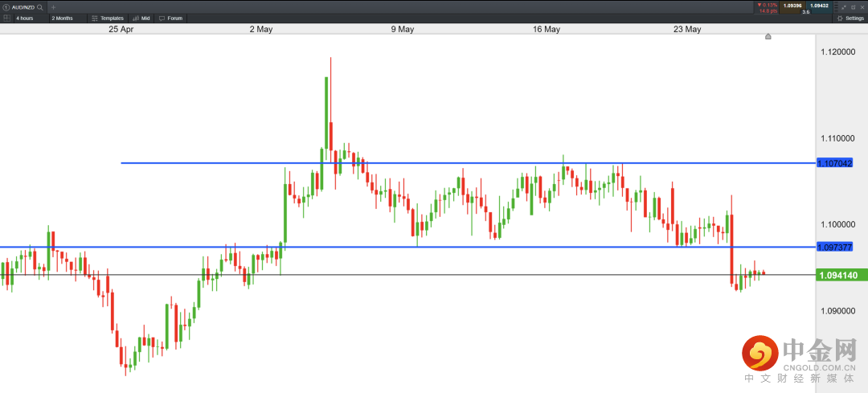
Task: Click the 1.100000 price axis label
Action: pos(839,224)
